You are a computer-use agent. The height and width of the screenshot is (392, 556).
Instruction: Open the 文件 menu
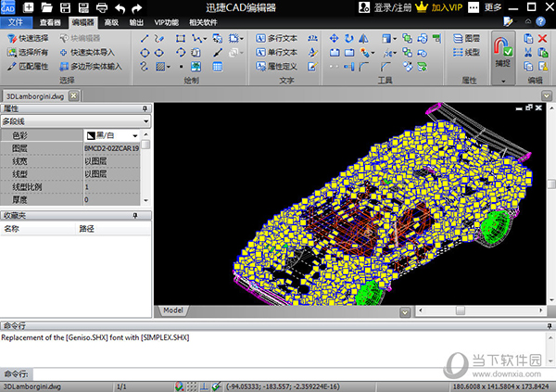point(16,22)
